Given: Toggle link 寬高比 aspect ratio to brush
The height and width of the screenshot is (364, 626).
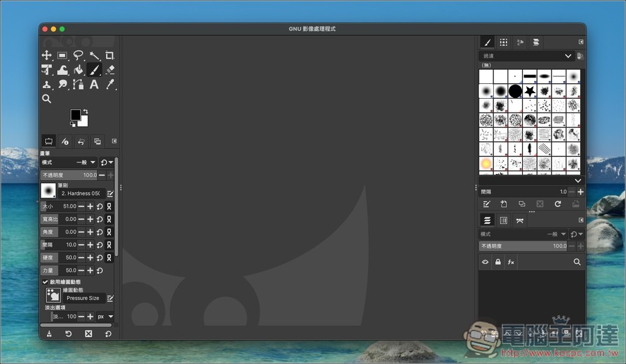Looking at the screenshot, I should tap(109, 219).
